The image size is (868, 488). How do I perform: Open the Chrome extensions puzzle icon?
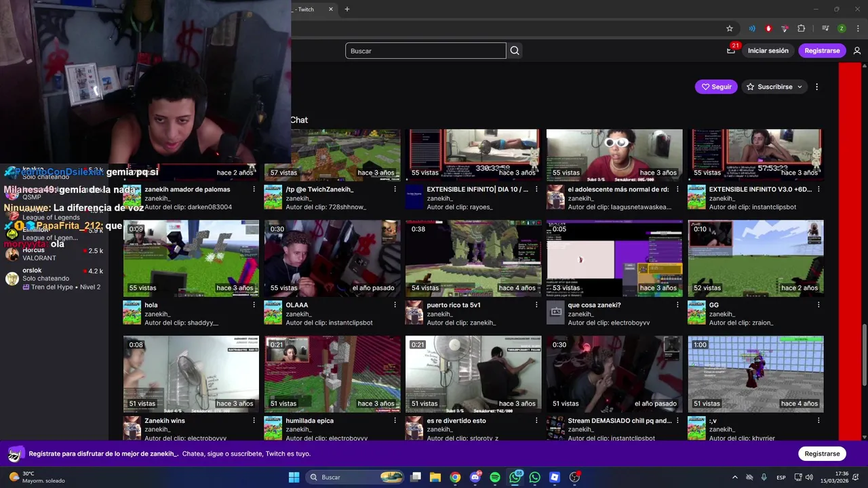(x=802, y=28)
